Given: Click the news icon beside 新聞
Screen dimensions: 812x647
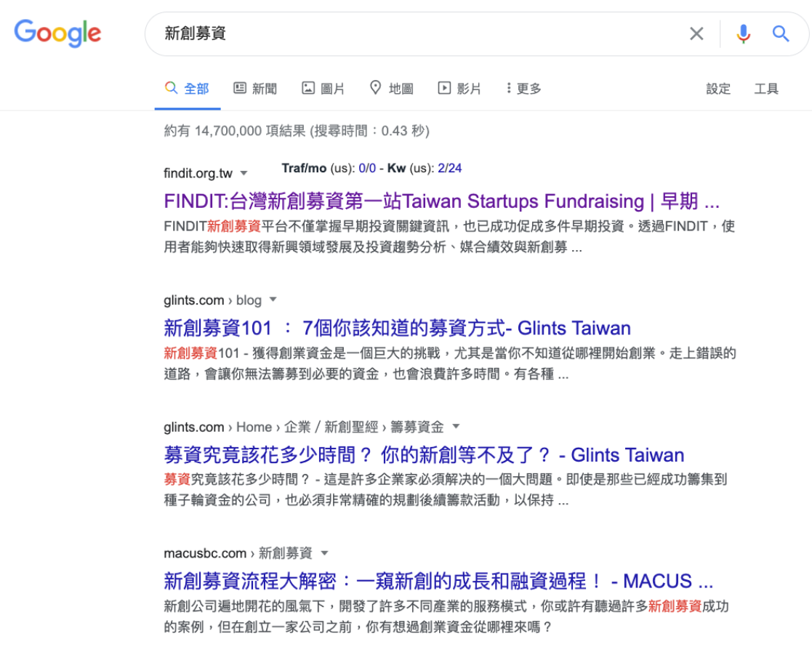Looking at the screenshot, I should (x=240, y=88).
